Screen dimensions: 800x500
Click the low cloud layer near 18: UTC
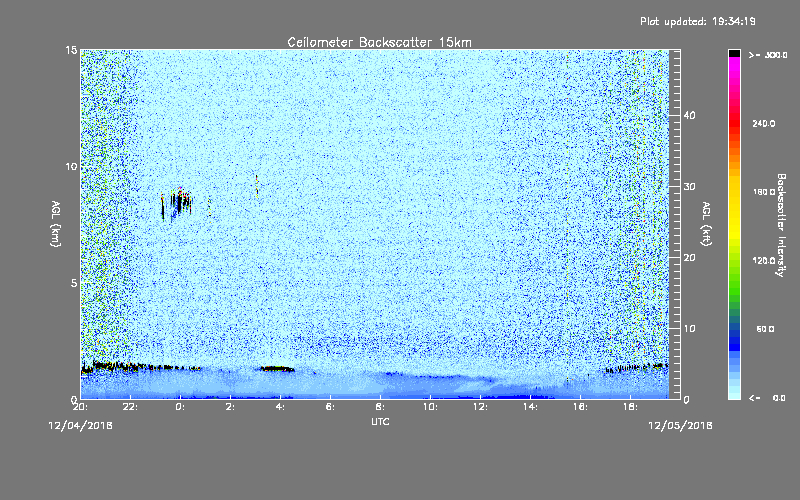(x=636, y=368)
